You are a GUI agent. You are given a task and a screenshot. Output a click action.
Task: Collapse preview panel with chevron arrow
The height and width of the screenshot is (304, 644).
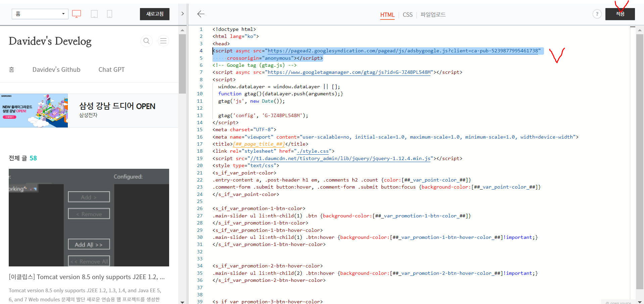click(183, 14)
